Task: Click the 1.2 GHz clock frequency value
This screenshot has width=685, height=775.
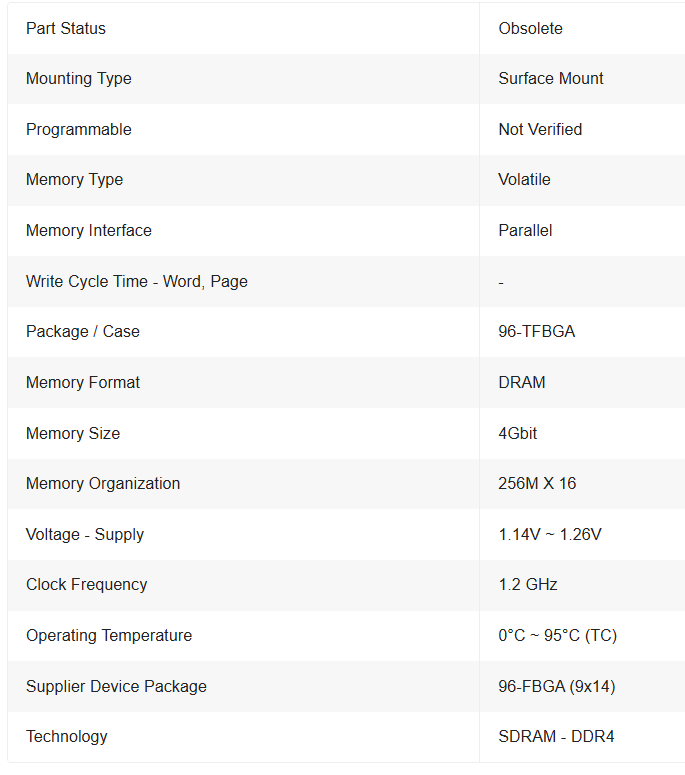Action: (527, 585)
